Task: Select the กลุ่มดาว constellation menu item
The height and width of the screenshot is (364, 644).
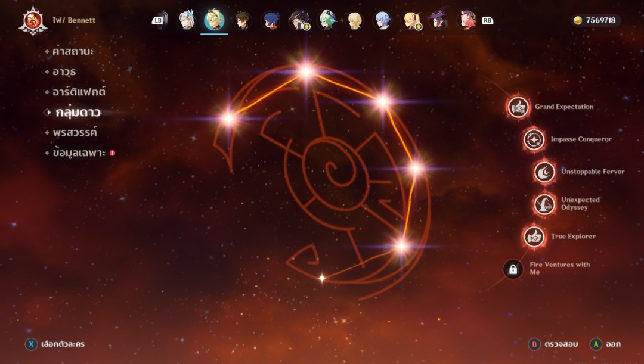Action: pyautogui.click(x=78, y=112)
